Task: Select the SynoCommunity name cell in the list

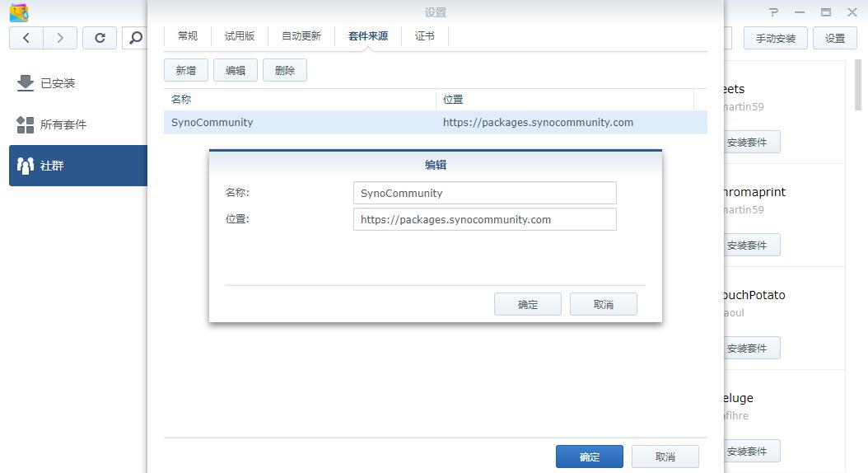Action: (x=212, y=123)
